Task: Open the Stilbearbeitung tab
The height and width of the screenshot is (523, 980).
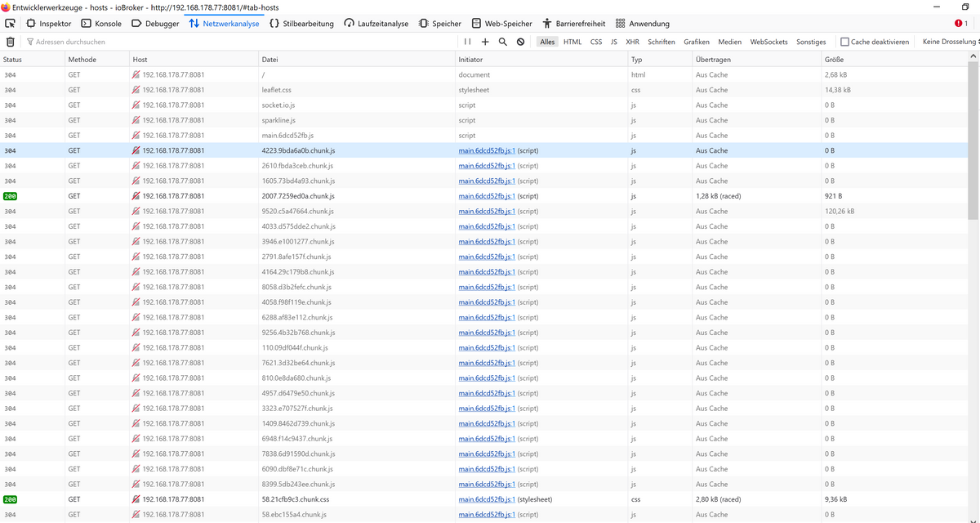Action: click(x=301, y=24)
